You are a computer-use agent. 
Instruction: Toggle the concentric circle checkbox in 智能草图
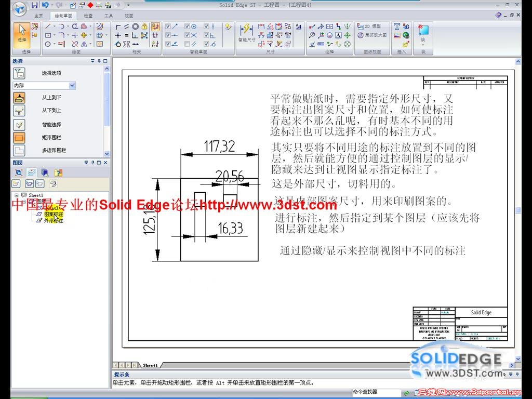[x=186, y=27]
